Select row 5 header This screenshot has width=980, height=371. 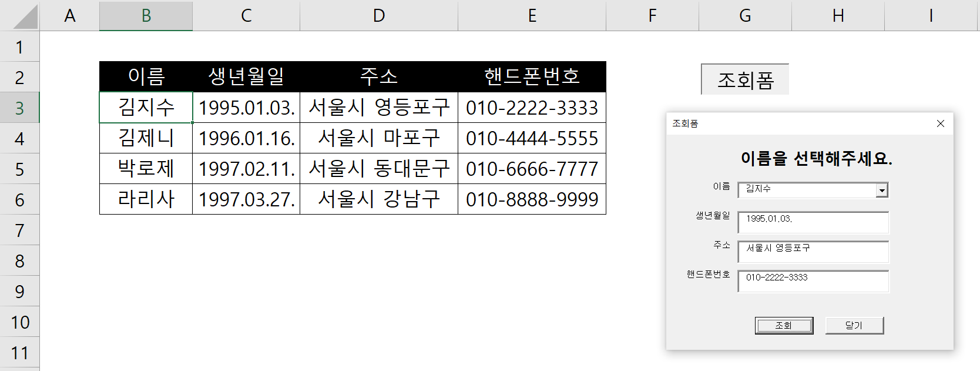tap(19, 169)
